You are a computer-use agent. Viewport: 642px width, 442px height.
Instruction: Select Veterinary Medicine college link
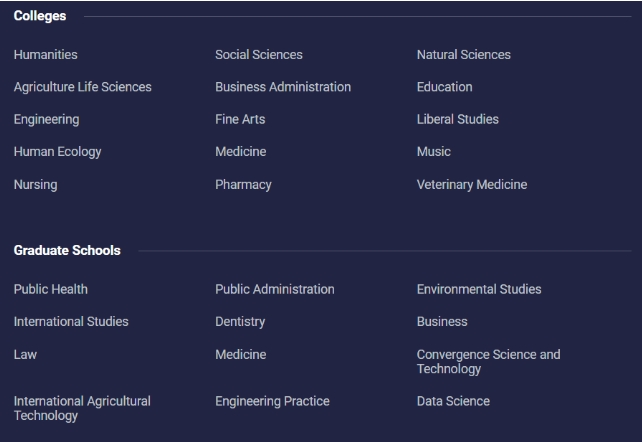click(472, 185)
